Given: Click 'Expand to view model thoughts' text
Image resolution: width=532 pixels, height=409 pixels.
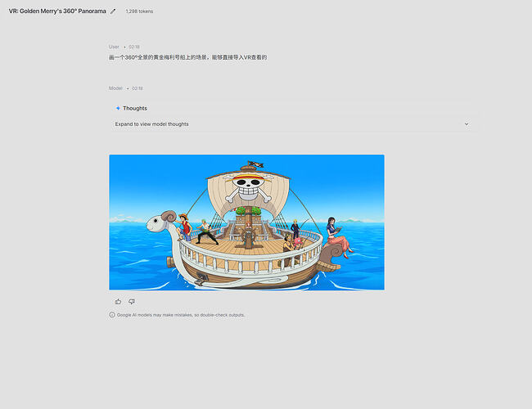Looking at the screenshot, I should 151,124.
